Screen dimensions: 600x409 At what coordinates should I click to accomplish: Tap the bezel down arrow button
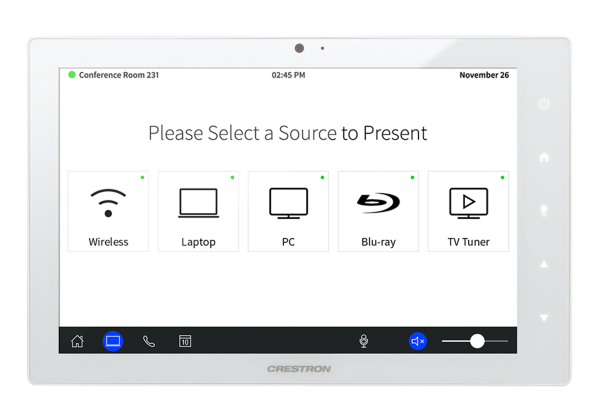coord(544,318)
